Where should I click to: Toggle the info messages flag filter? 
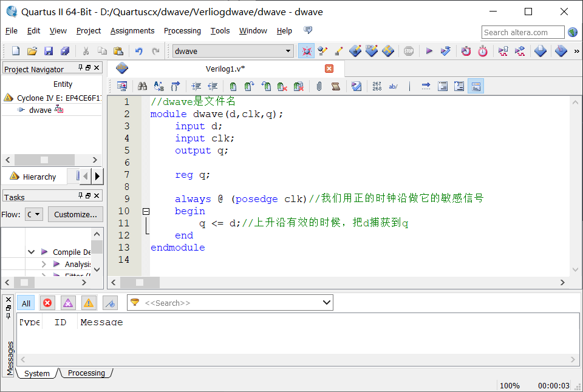tap(110, 303)
